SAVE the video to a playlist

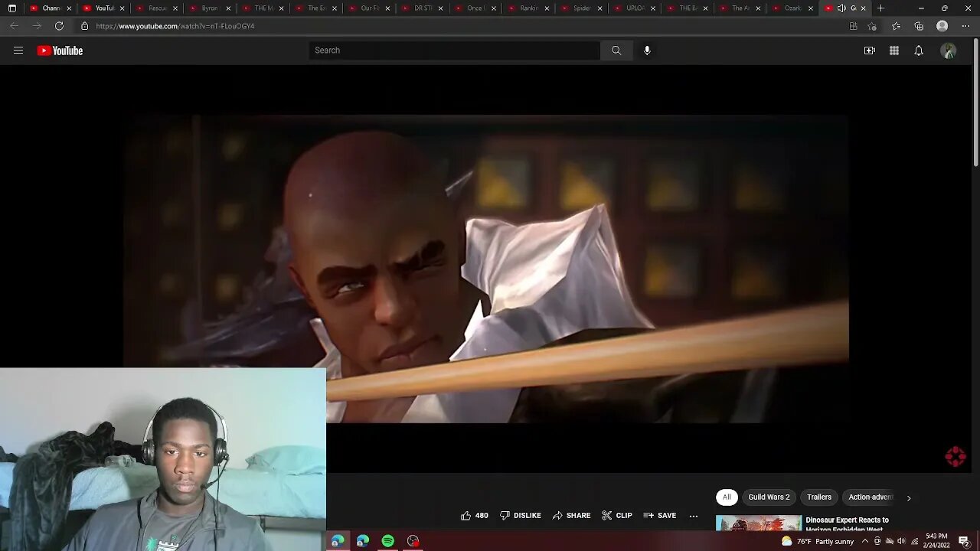click(x=660, y=516)
